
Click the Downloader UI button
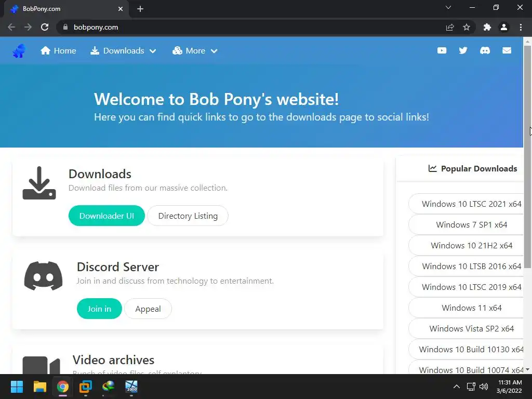click(107, 216)
